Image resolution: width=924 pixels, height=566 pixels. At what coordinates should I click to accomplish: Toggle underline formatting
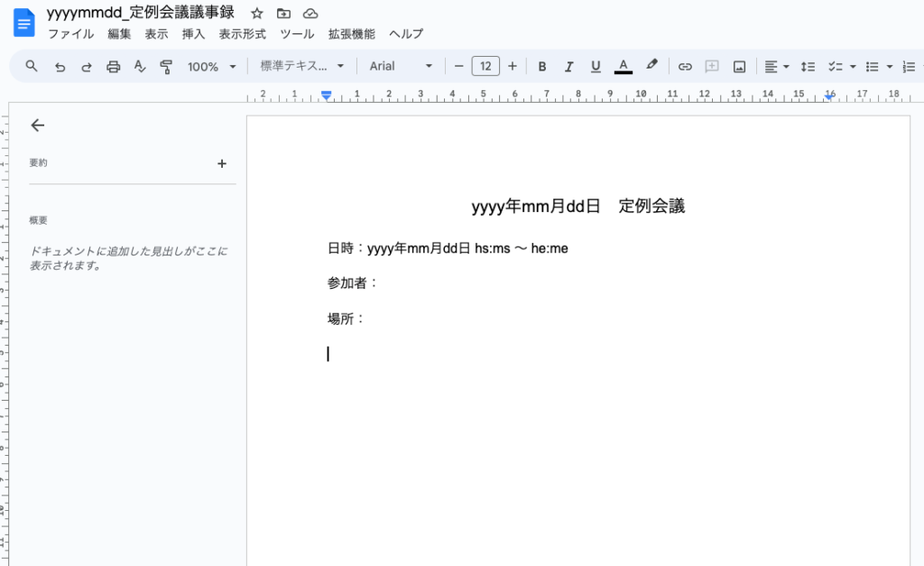click(x=596, y=67)
